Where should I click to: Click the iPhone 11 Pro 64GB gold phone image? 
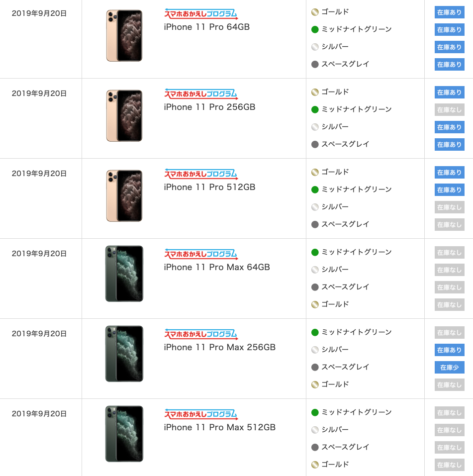124,35
